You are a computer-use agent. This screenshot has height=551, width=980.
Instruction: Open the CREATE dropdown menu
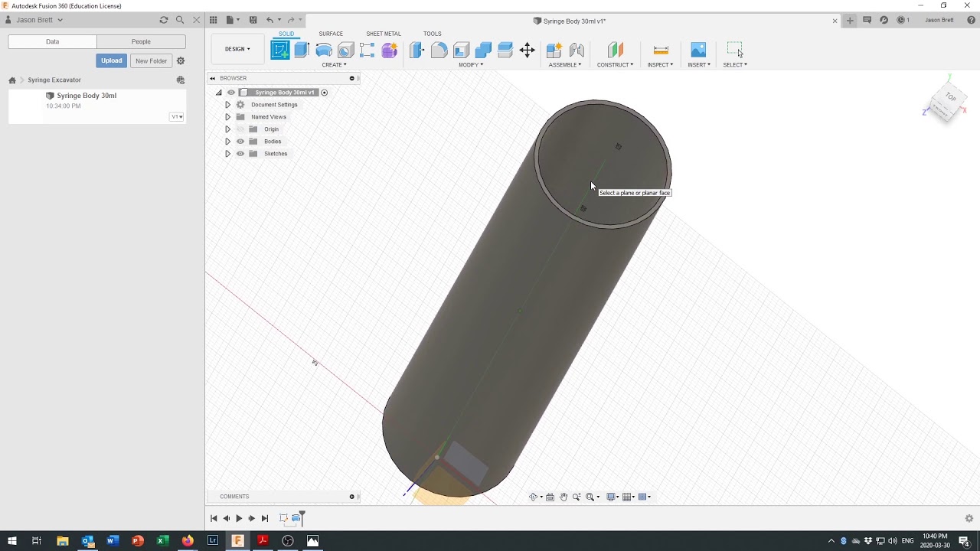[334, 65]
